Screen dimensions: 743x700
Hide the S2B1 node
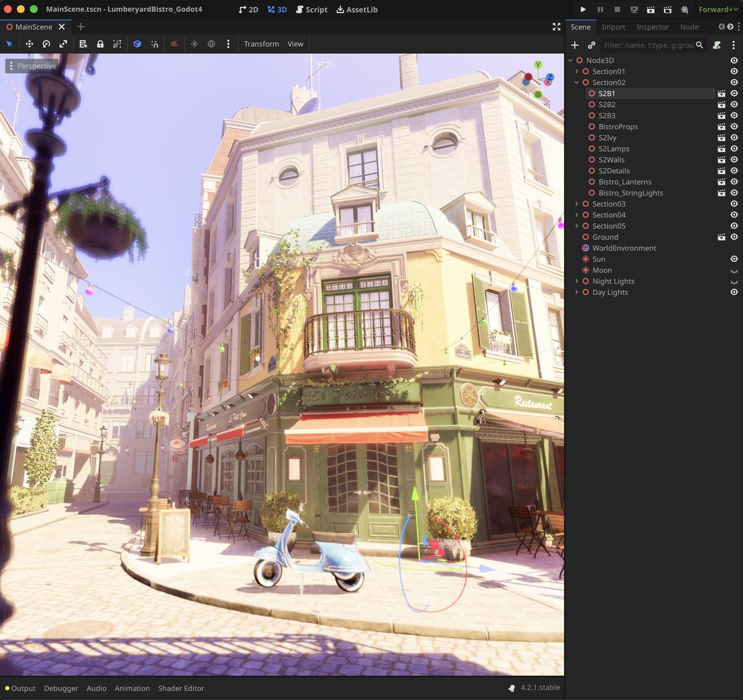(x=734, y=93)
